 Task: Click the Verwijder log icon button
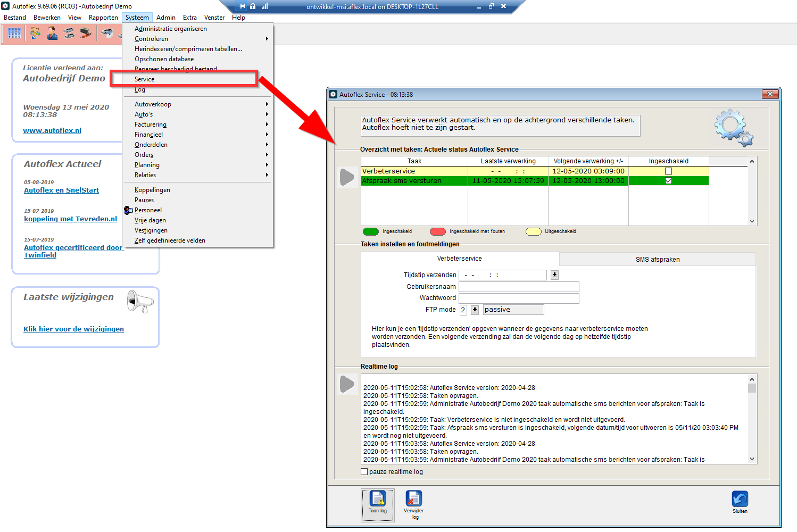[413, 505]
